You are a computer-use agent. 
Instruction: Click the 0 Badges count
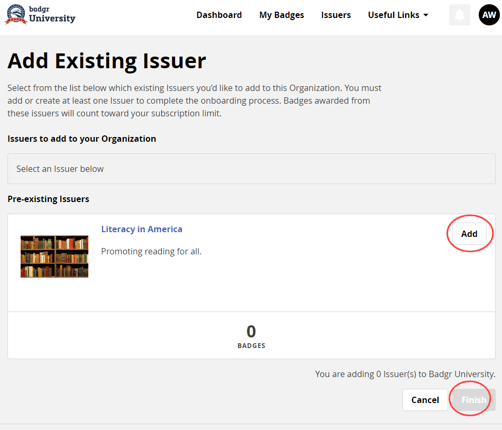tap(251, 336)
